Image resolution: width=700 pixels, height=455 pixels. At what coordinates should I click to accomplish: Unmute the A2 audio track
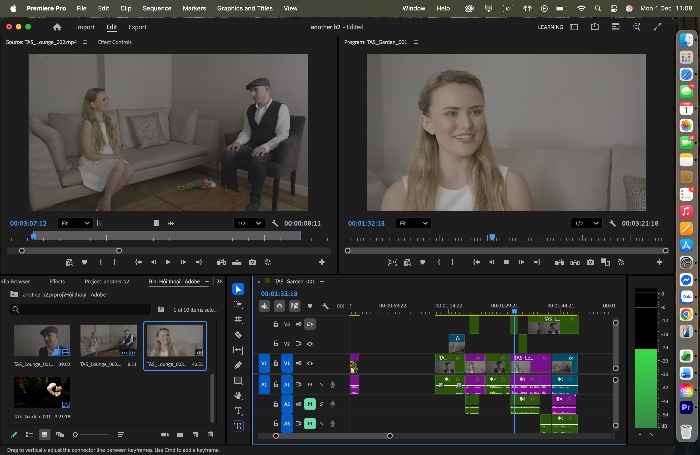[310, 404]
